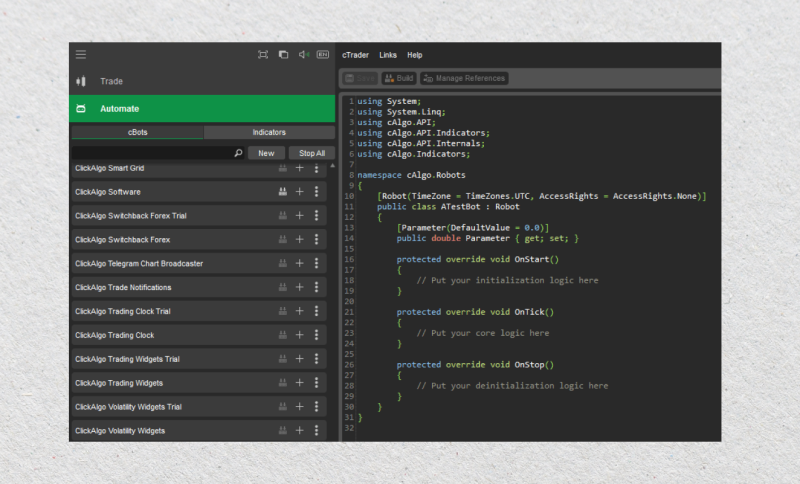Viewport: 800px width, 484px height.
Task: Click build icon for ClickAlgo Volatility Widgets Trial
Action: (x=282, y=407)
